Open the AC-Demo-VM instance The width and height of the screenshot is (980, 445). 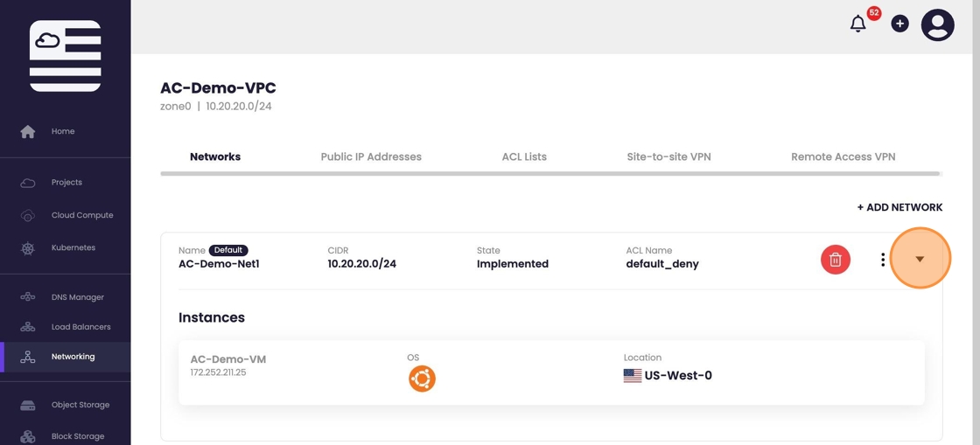(x=228, y=359)
